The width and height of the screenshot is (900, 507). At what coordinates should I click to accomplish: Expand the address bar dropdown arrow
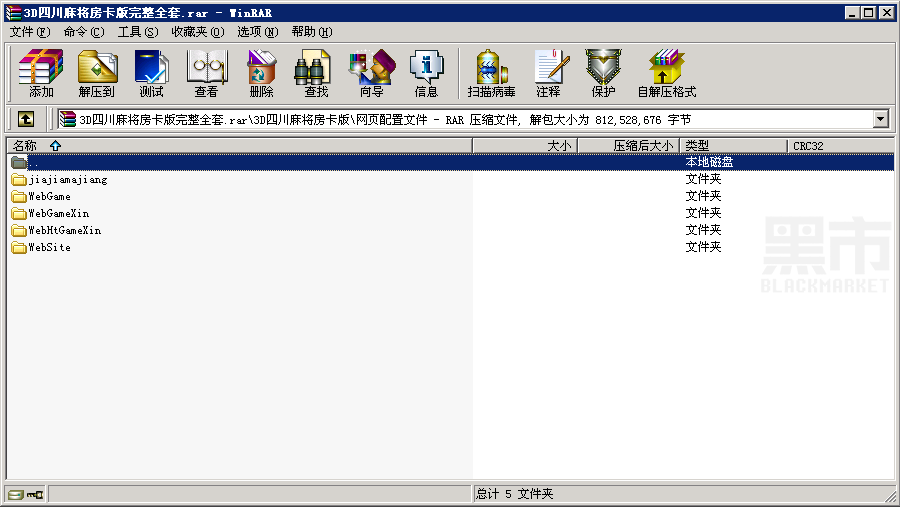[880, 119]
